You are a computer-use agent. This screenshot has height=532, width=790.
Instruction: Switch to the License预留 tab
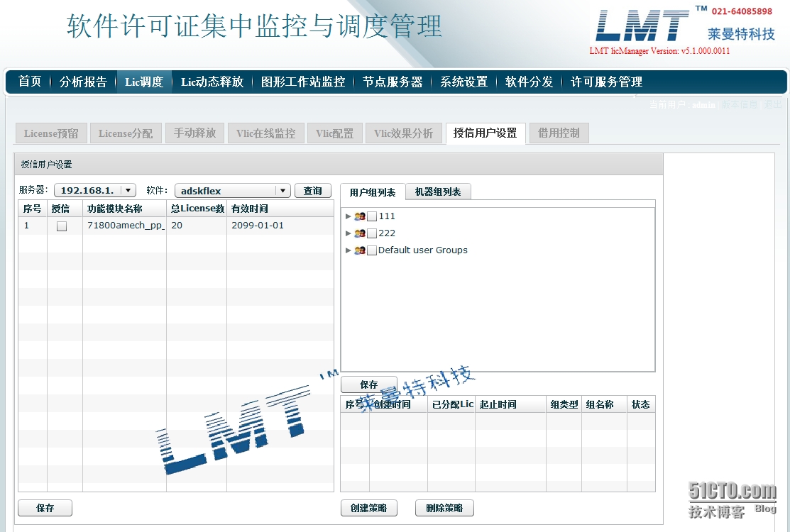pyautogui.click(x=51, y=133)
